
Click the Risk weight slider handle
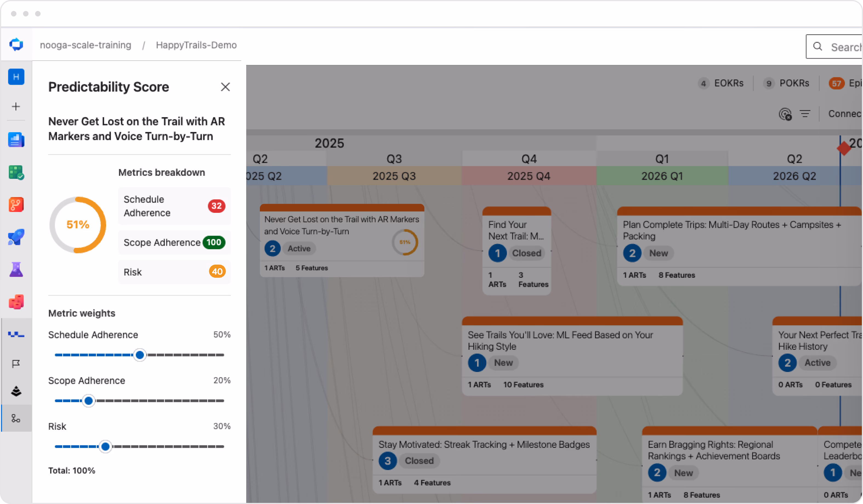point(106,446)
